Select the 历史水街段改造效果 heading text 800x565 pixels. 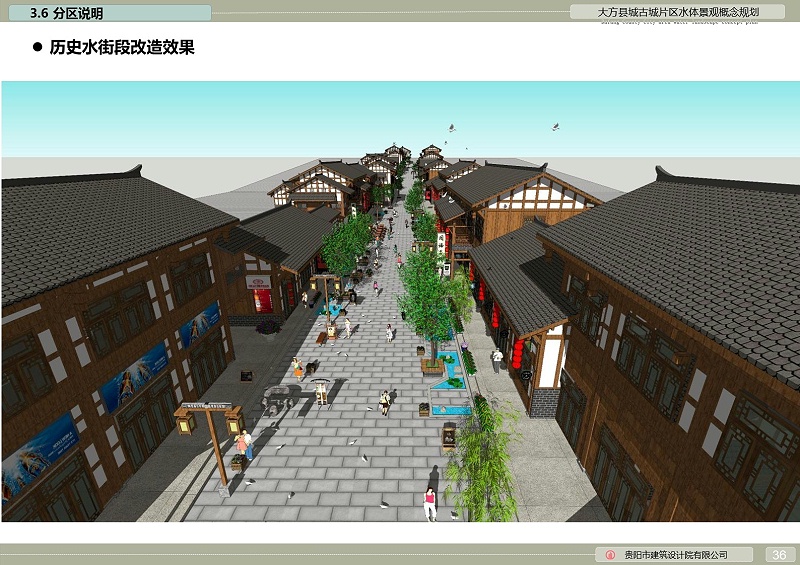pos(122,47)
